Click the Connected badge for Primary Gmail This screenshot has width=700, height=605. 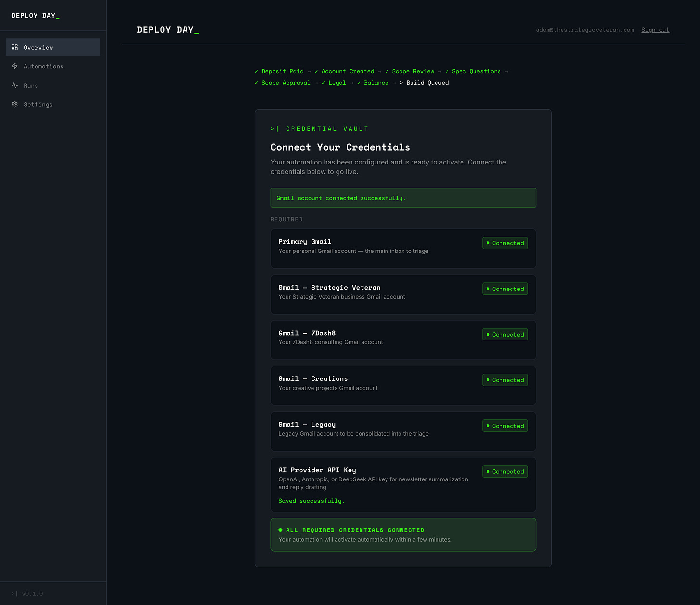tap(505, 243)
